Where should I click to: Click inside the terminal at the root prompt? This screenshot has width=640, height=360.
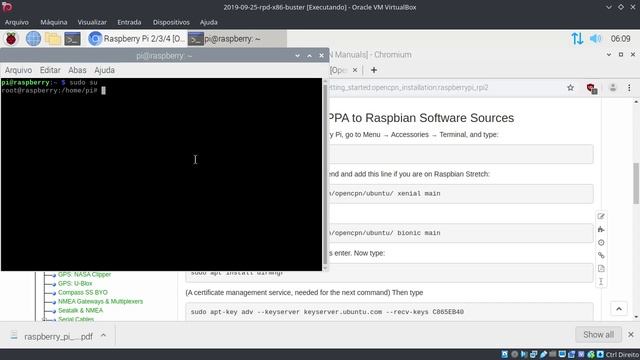[103, 91]
